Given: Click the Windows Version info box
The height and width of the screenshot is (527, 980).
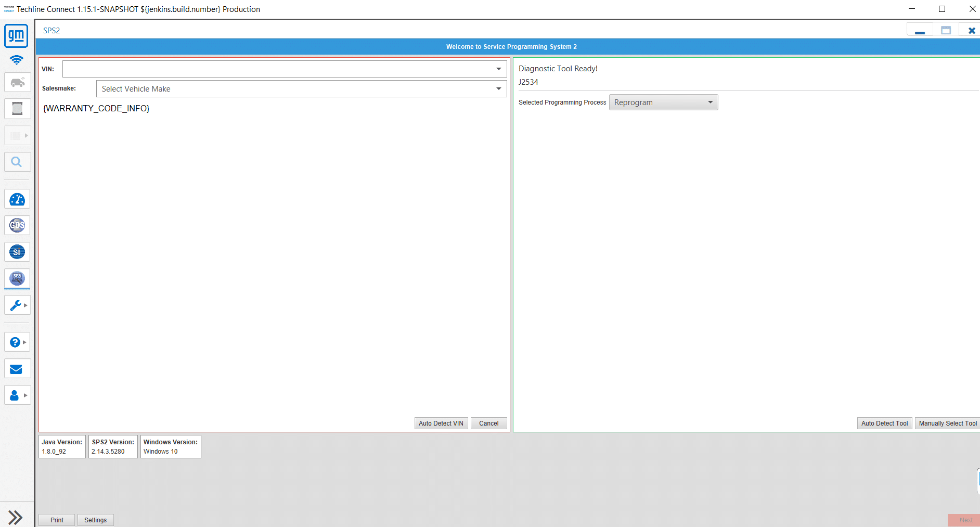Looking at the screenshot, I should [x=171, y=447].
